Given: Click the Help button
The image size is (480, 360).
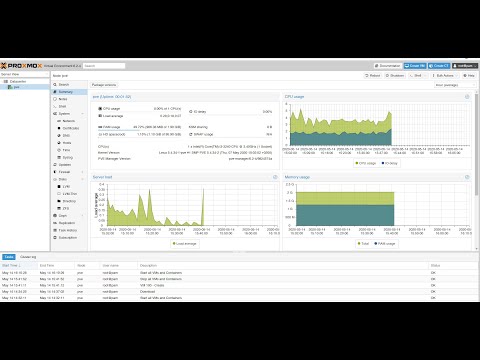Looking at the screenshot, I should tap(469, 76).
